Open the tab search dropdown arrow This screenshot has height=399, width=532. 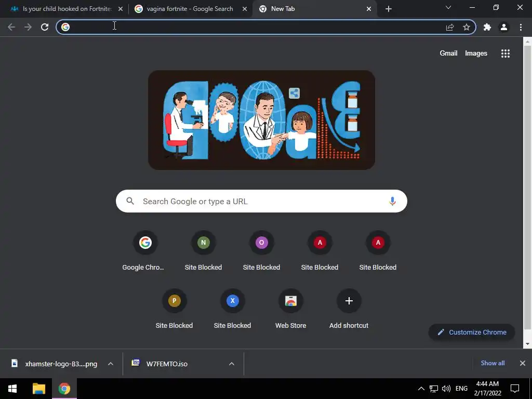click(448, 7)
